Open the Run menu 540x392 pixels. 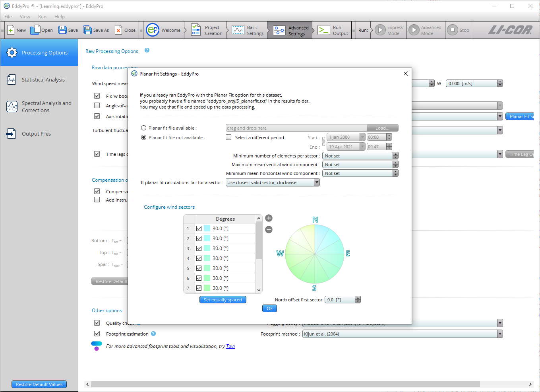[x=42, y=17]
